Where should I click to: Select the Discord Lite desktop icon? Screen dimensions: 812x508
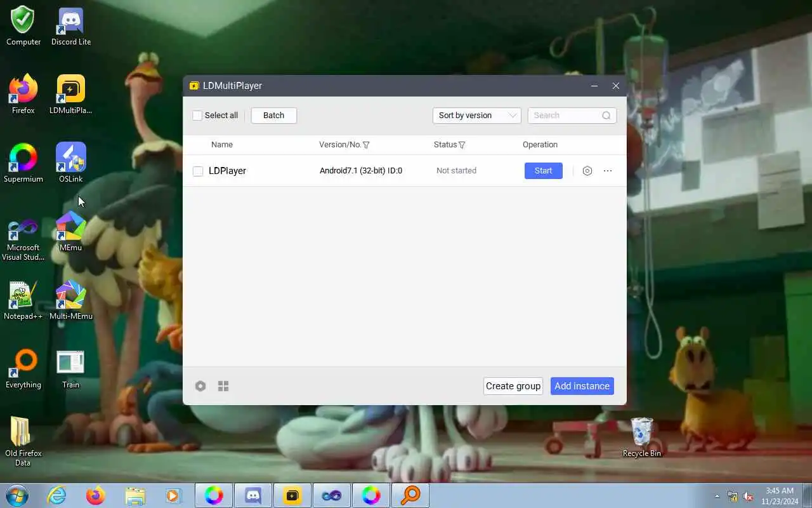point(71,26)
